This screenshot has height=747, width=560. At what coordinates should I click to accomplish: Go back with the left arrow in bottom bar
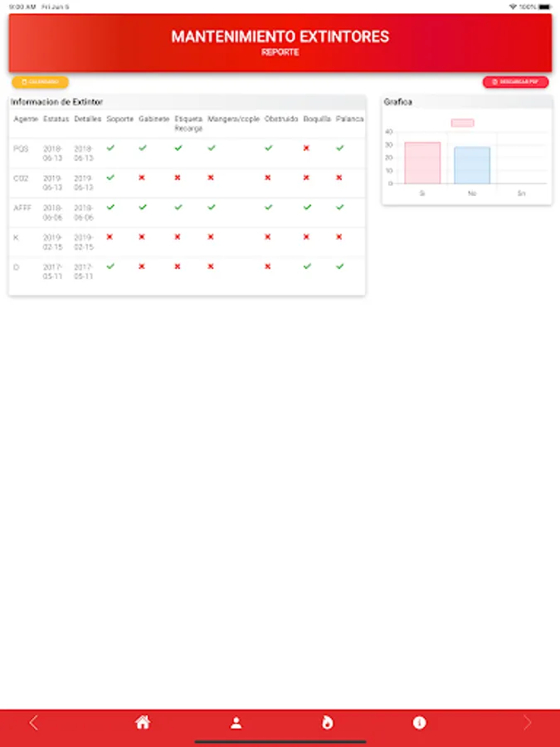(33, 723)
